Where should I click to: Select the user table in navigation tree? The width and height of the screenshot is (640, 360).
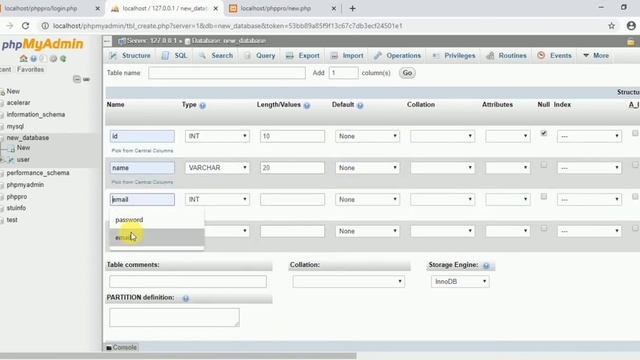[23, 160]
